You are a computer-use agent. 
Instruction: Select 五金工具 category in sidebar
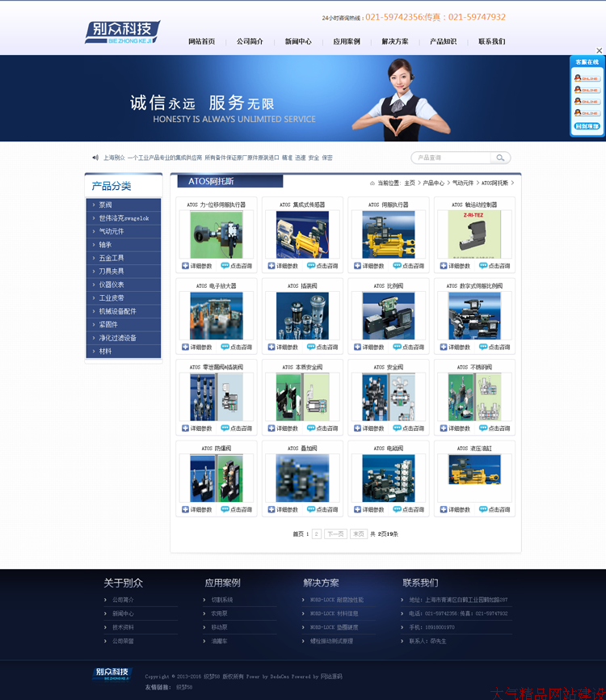click(x=123, y=258)
